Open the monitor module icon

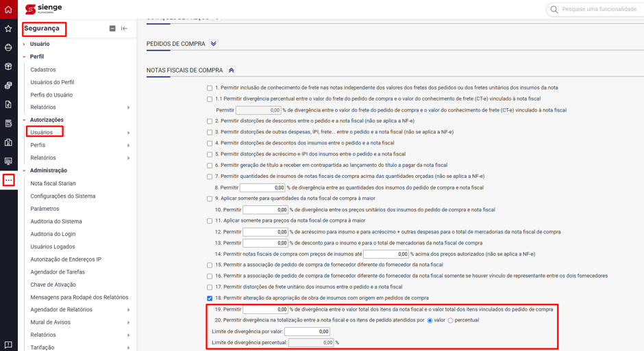click(x=8, y=161)
